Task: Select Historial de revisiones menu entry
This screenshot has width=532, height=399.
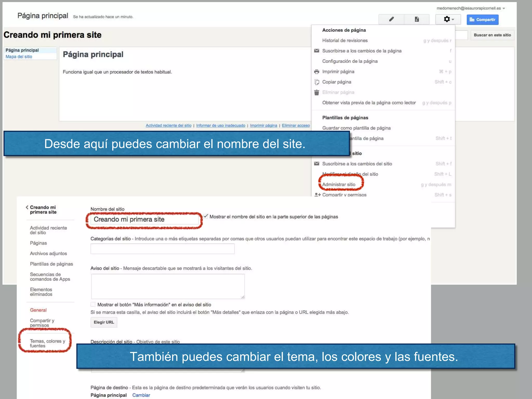Action: pyautogui.click(x=345, y=41)
